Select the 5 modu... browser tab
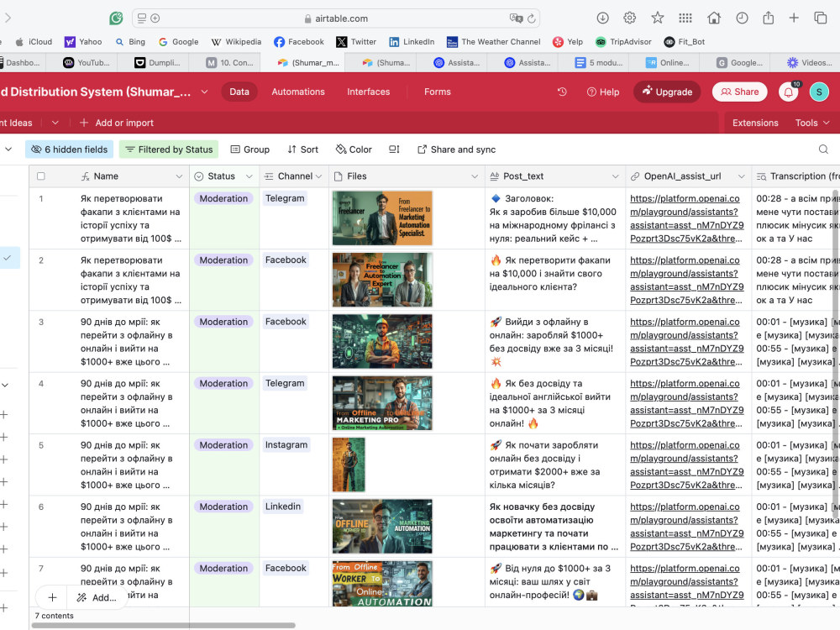The width and height of the screenshot is (840, 630). [599, 63]
